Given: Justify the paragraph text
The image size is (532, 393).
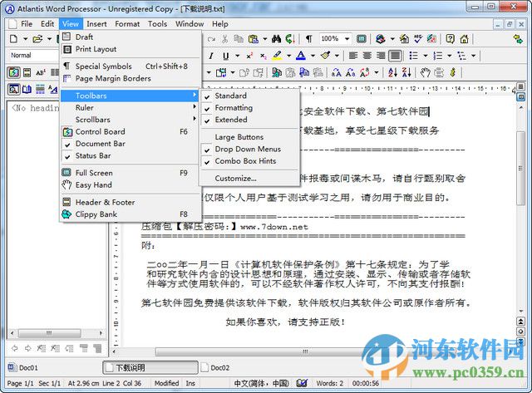Looking at the screenshot, I should point(396,56).
